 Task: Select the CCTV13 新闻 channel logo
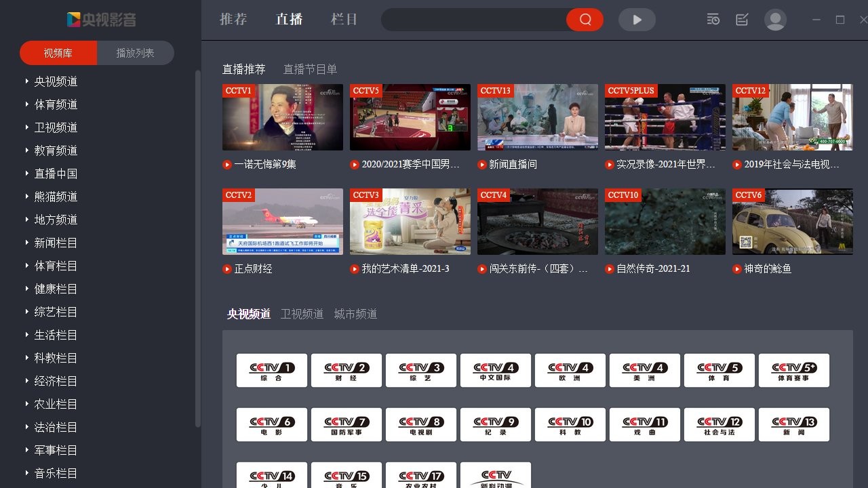pos(793,424)
